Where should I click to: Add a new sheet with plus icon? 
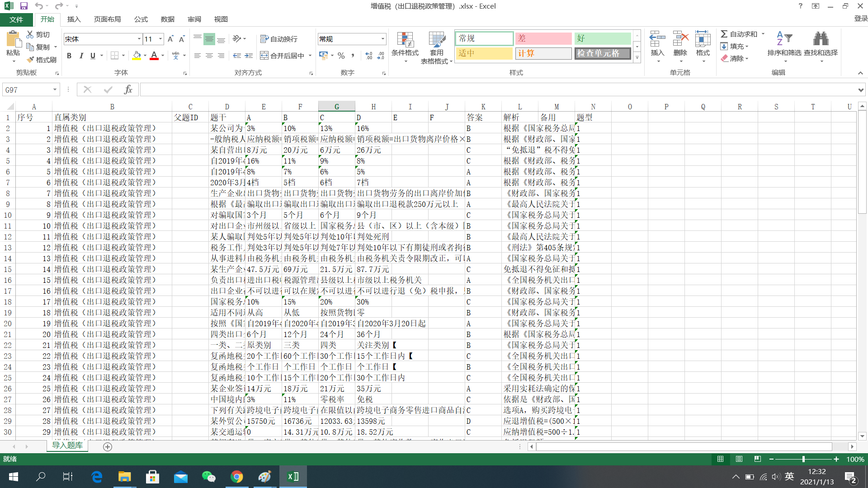(108, 446)
